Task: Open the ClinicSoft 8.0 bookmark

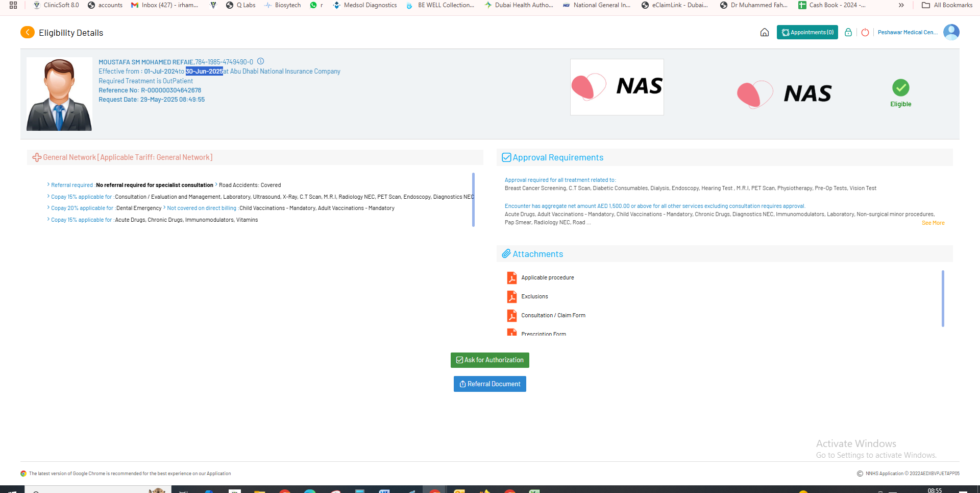Action: 56,5
